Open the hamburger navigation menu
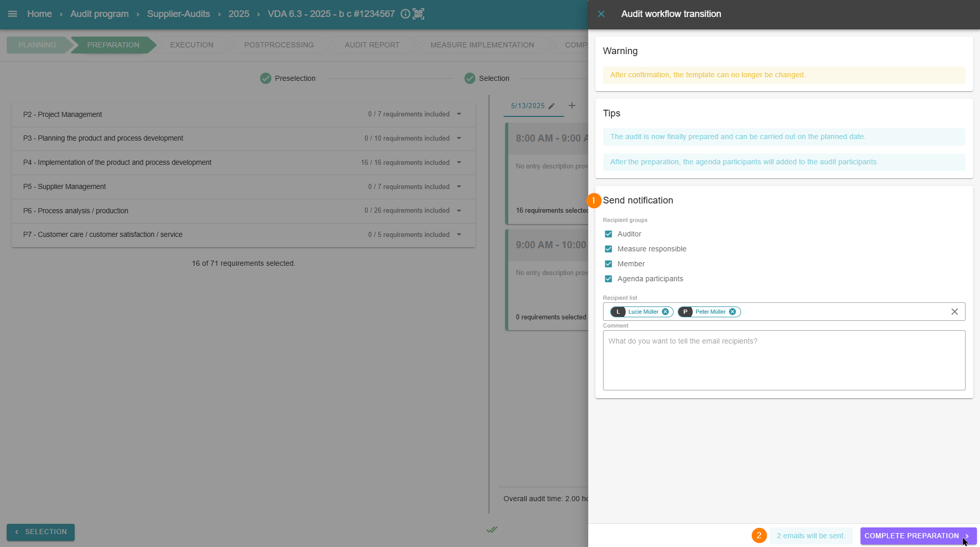The width and height of the screenshot is (980, 547). click(x=13, y=14)
